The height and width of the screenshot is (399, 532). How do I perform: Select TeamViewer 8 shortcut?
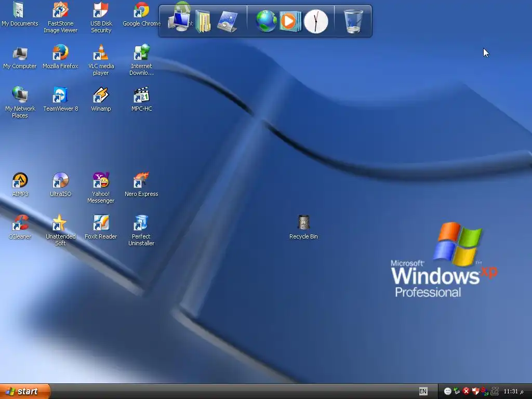click(x=60, y=100)
